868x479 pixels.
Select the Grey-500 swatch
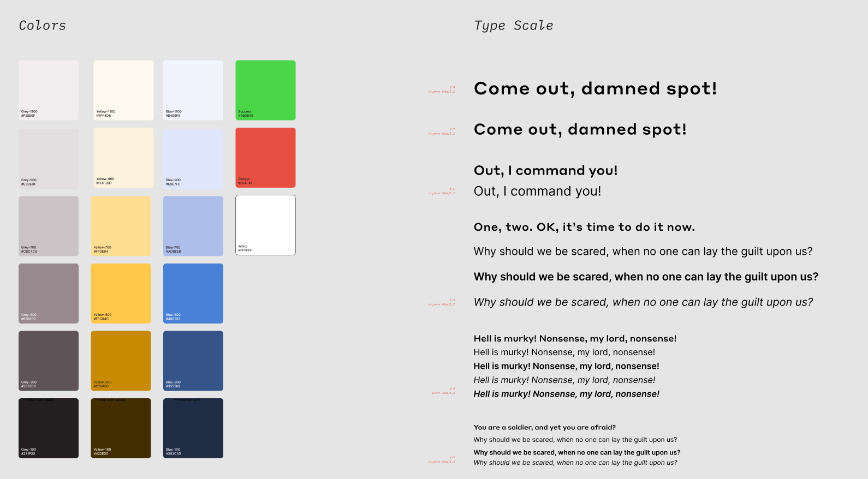[49, 294]
